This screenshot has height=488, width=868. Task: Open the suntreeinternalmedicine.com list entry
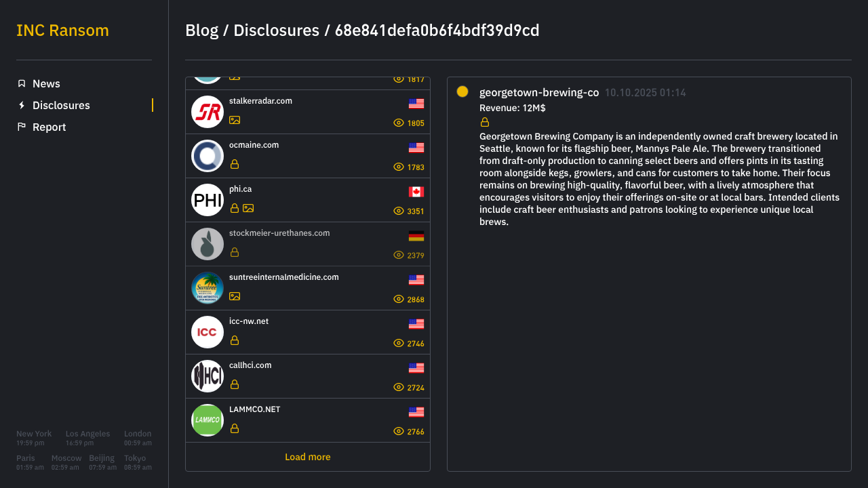[x=284, y=277]
